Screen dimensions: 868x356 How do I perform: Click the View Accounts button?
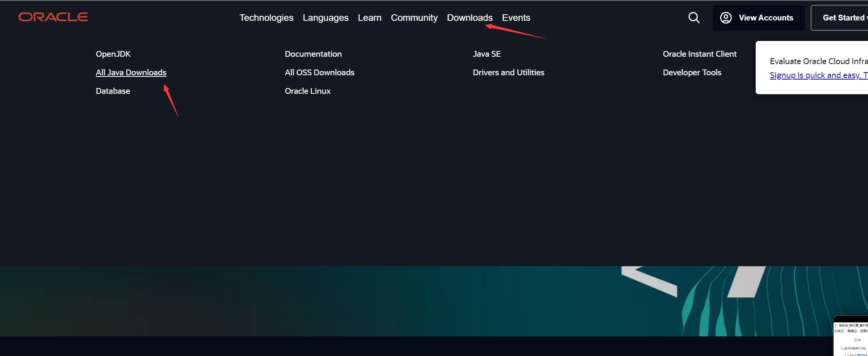[x=759, y=18]
